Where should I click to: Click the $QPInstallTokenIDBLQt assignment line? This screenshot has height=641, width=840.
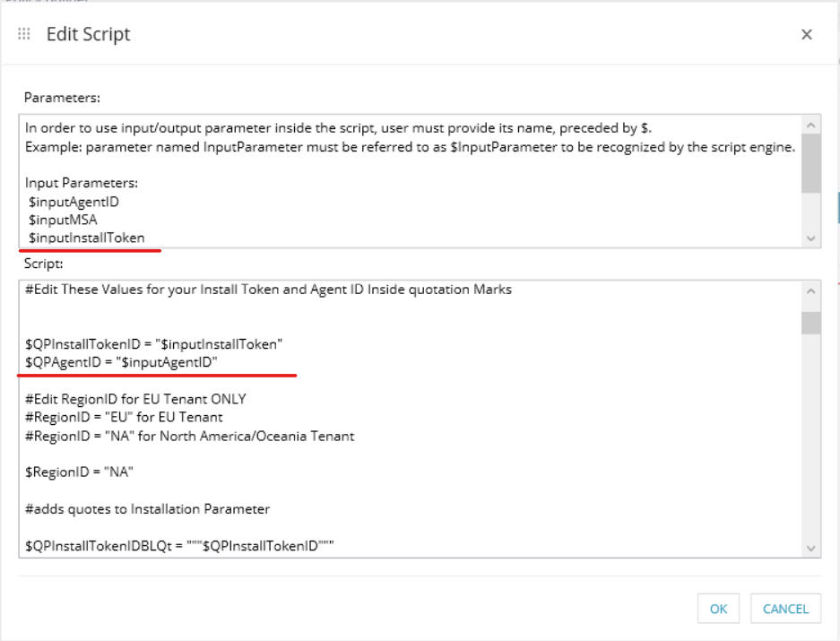(179, 546)
